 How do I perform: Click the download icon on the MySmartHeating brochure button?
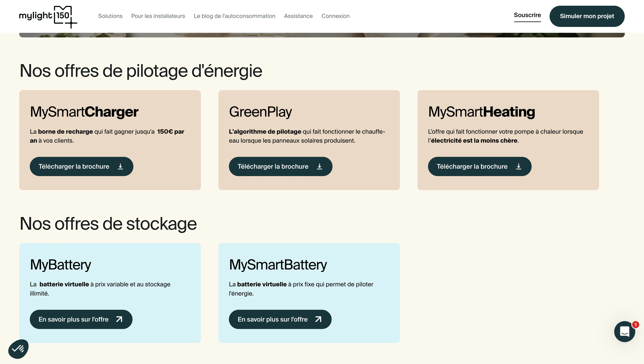(x=519, y=166)
